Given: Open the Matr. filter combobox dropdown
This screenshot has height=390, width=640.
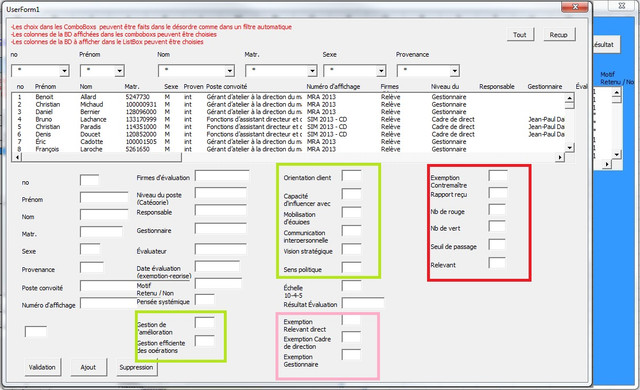Looking at the screenshot, I should [312, 71].
